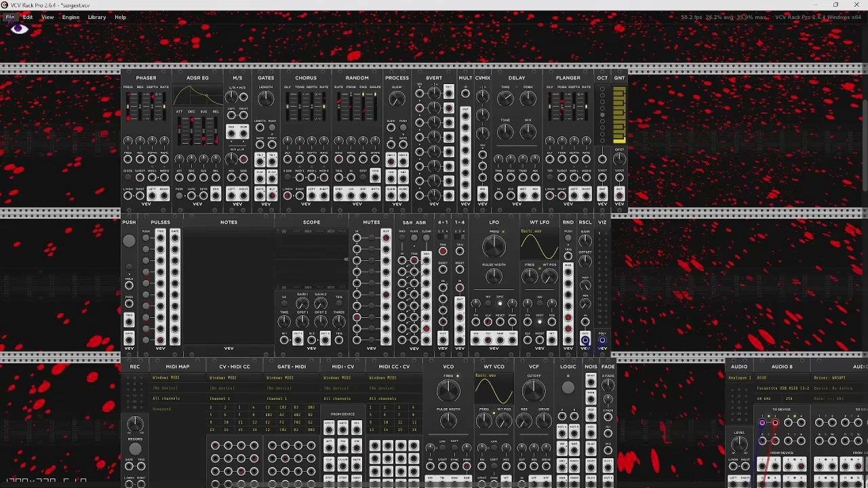Click the PROCESS SLEW knob

397,100
